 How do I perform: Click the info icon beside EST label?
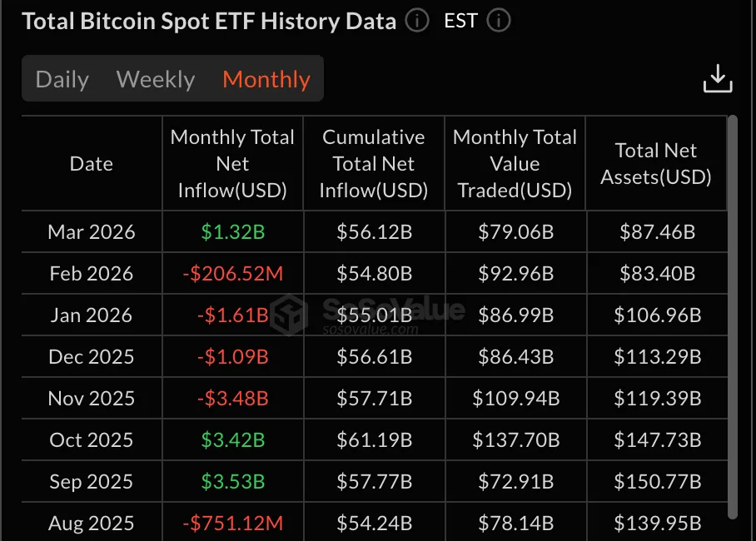(x=498, y=21)
